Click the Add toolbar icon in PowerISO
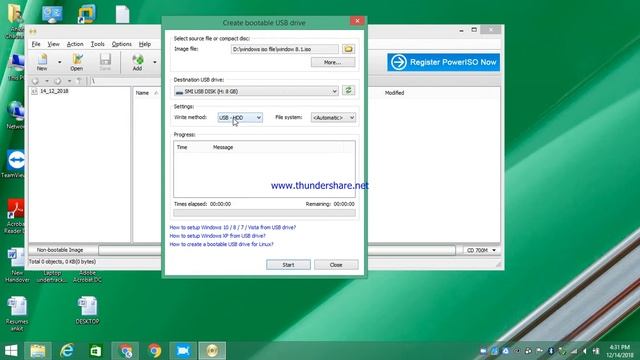This screenshot has width=640, height=360. click(138, 62)
